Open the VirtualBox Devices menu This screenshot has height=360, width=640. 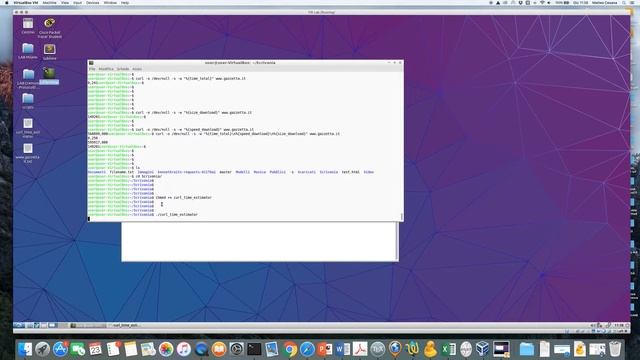click(x=93, y=3)
